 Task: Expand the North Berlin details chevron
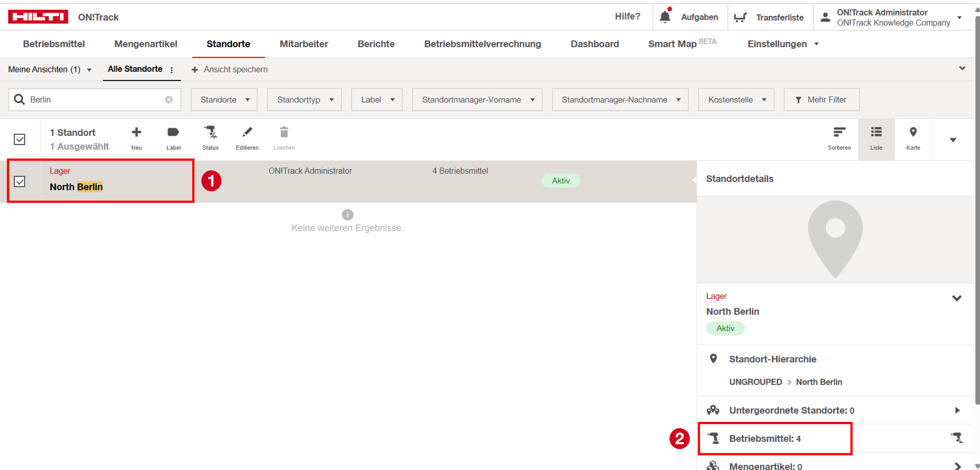(956, 298)
